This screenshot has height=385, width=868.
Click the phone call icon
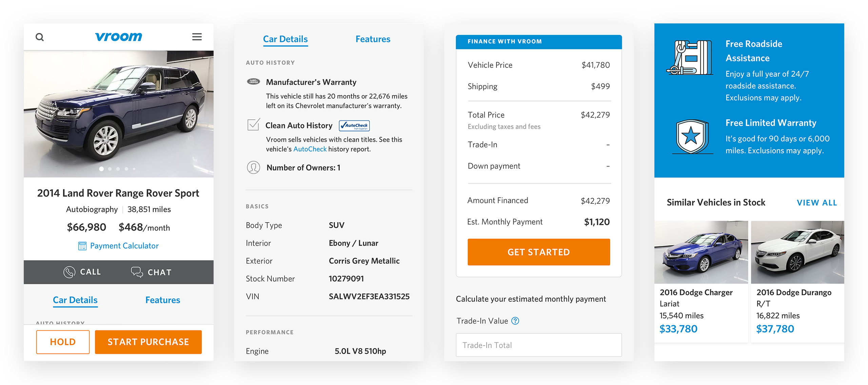coord(69,272)
